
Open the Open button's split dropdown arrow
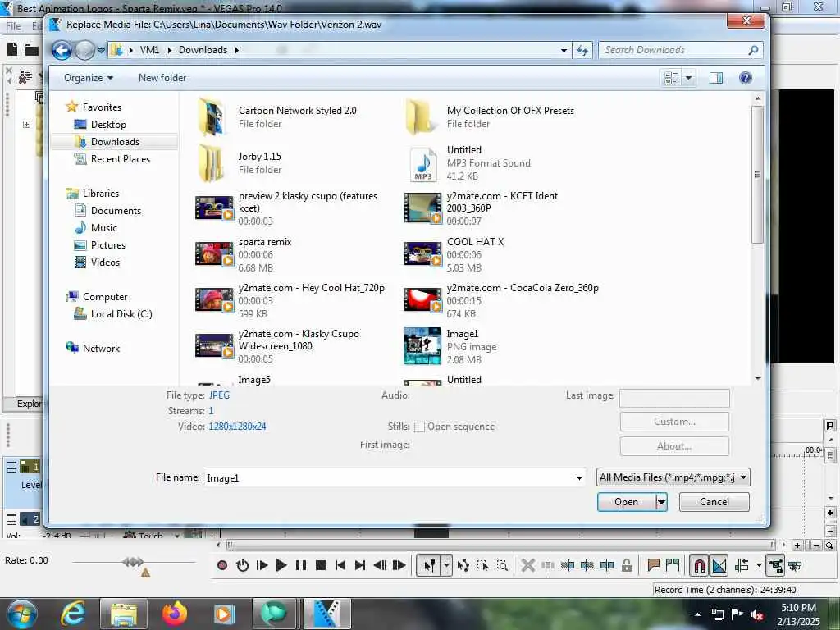click(662, 502)
